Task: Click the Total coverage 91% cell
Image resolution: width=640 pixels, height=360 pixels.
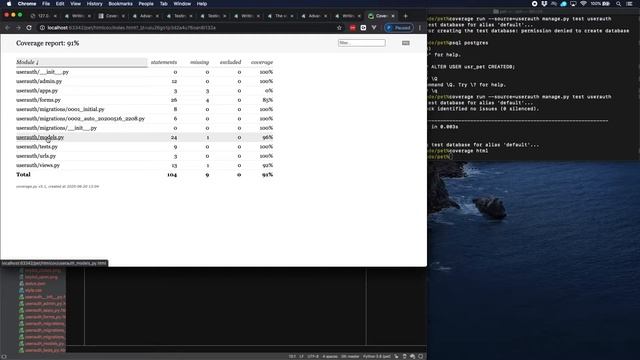Action: 267,175
